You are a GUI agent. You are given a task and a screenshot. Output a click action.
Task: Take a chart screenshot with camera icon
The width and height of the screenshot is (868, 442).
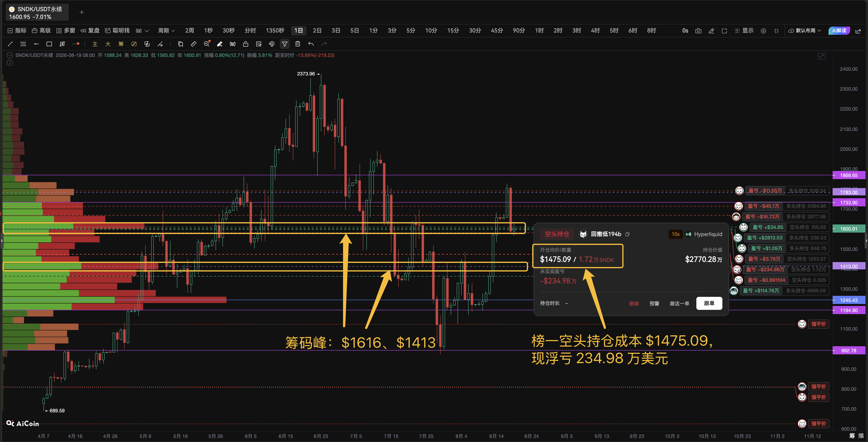[699, 31]
